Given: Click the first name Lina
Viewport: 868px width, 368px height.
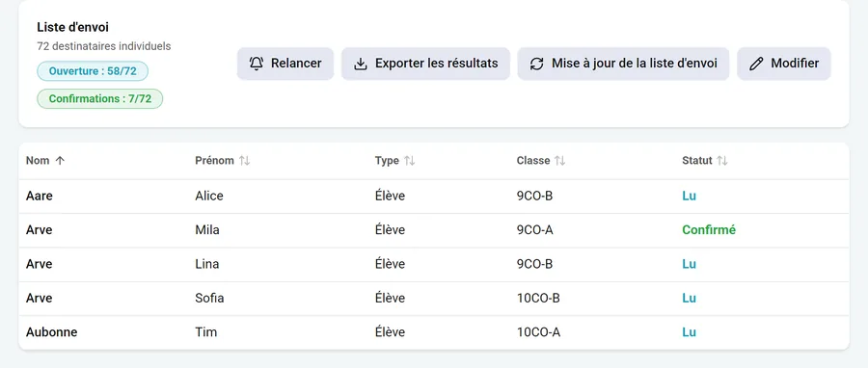Looking at the screenshot, I should pyautogui.click(x=207, y=264).
